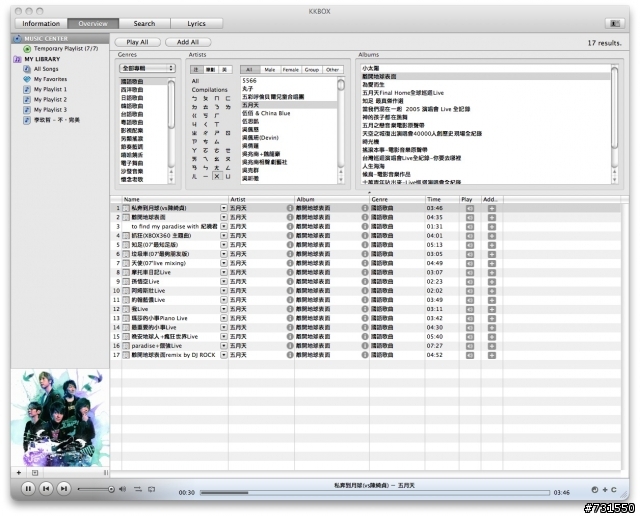Open the Lyrics tab
The image size is (640, 516).
pos(196,24)
